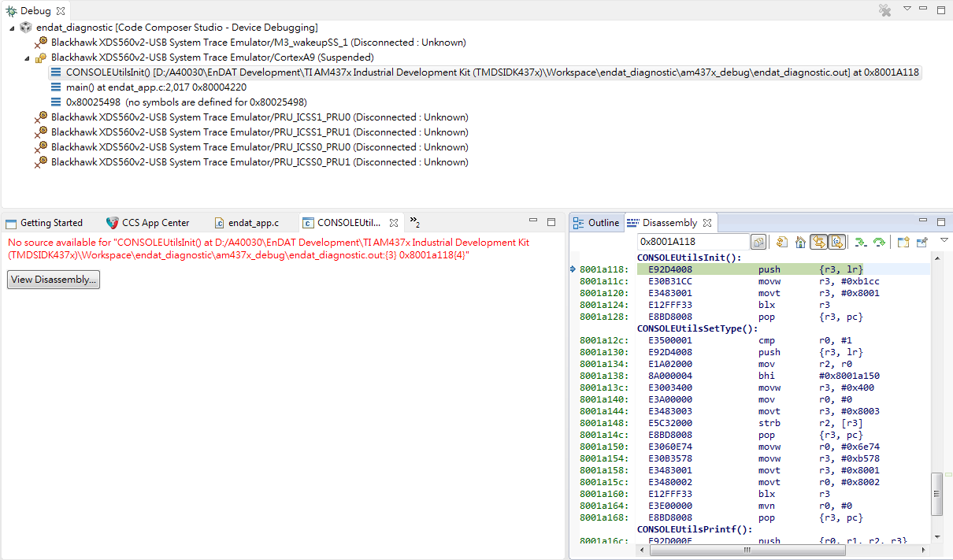This screenshot has height=560, width=953.
Task: Click the CONSOLEUtilsSetType(): label in disassembly
Action: 697,328
